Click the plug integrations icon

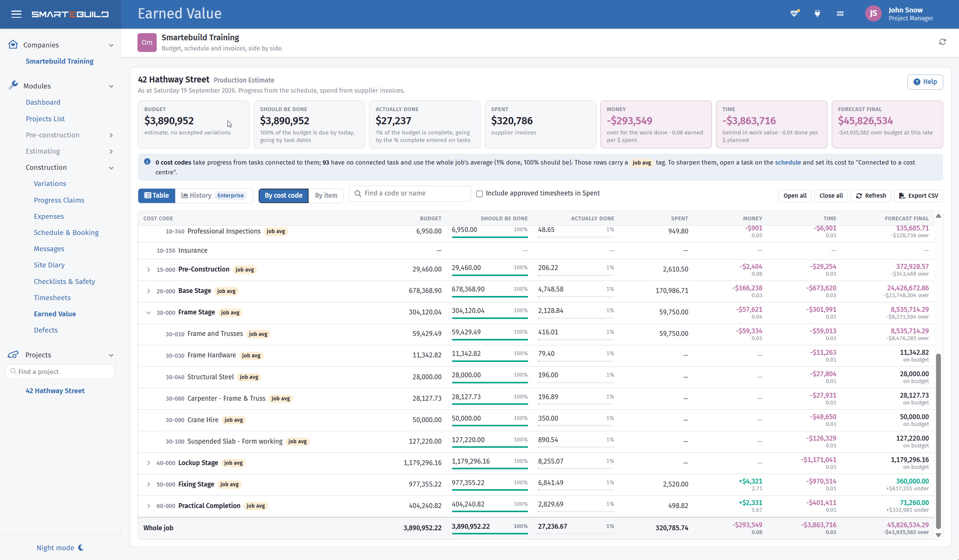click(x=817, y=14)
